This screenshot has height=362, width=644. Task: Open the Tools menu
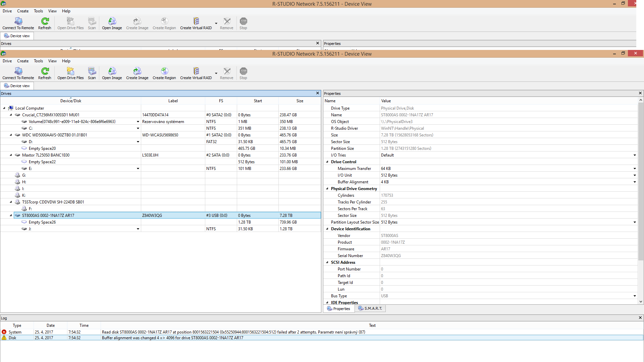[x=38, y=61]
